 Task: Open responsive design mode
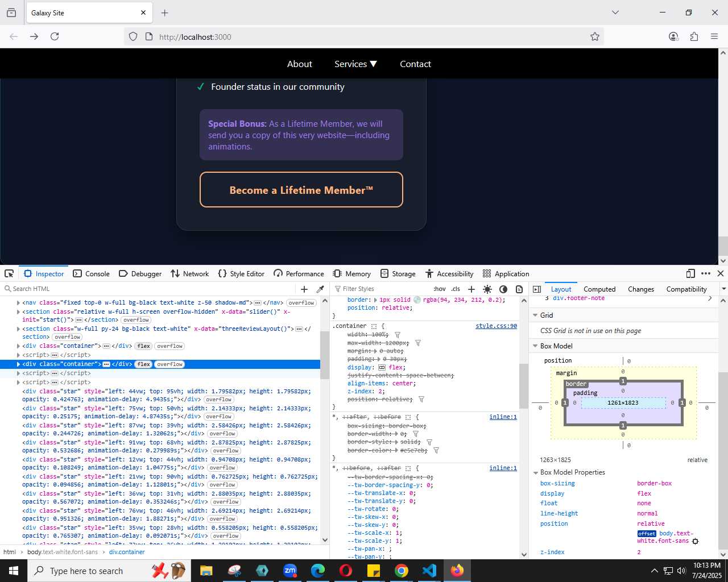tap(690, 273)
